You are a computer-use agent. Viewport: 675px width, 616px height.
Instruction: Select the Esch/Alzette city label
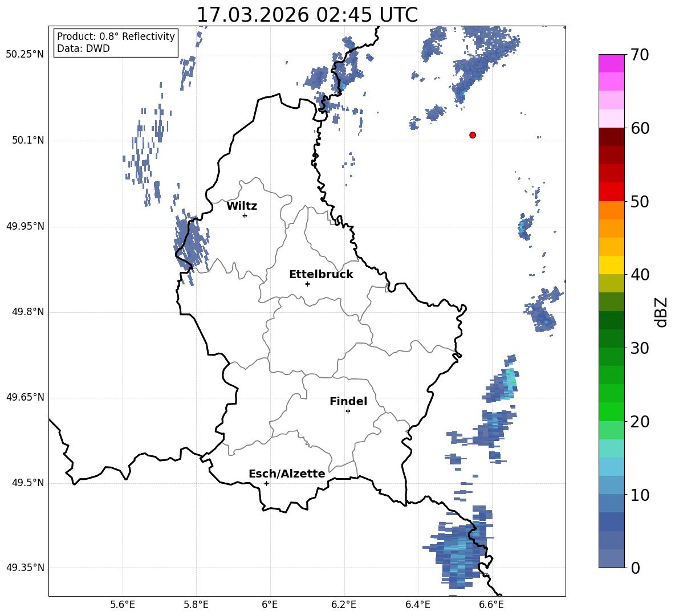click(287, 474)
